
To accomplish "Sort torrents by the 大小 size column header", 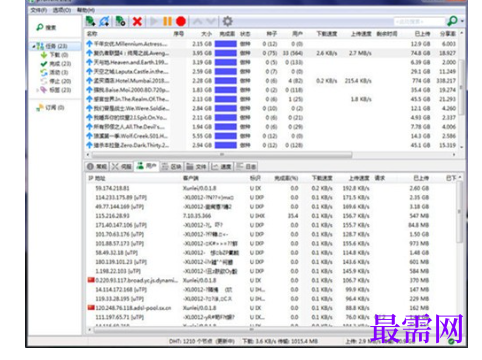I will [206, 34].
